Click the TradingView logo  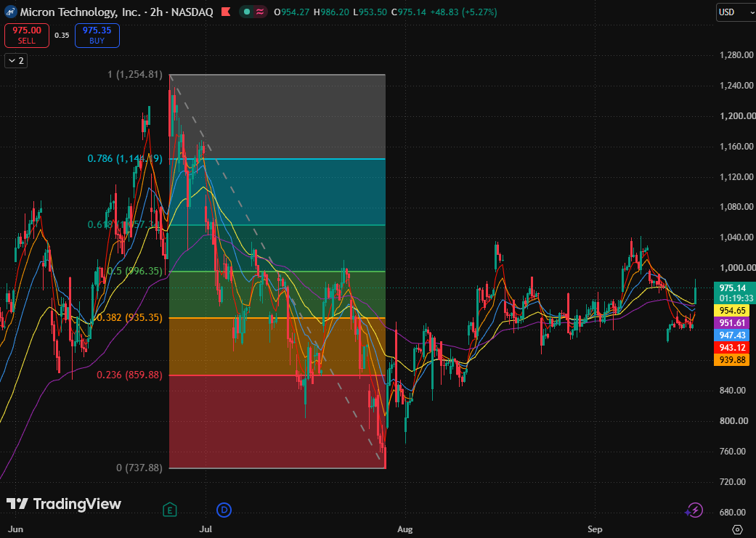point(64,505)
